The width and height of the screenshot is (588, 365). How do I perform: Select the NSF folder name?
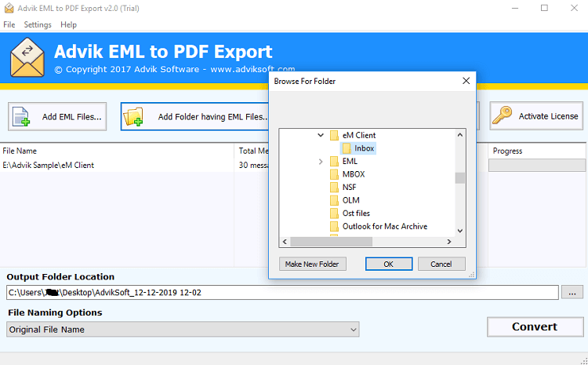click(349, 188)
